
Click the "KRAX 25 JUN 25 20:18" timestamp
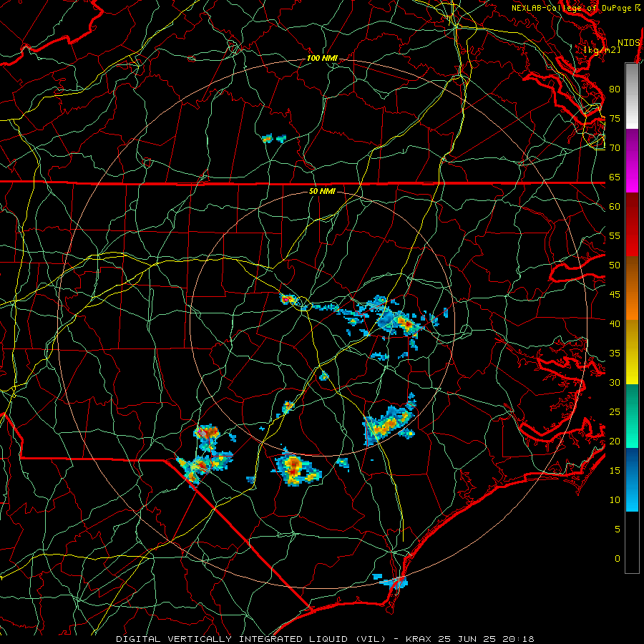coord(470,639)
